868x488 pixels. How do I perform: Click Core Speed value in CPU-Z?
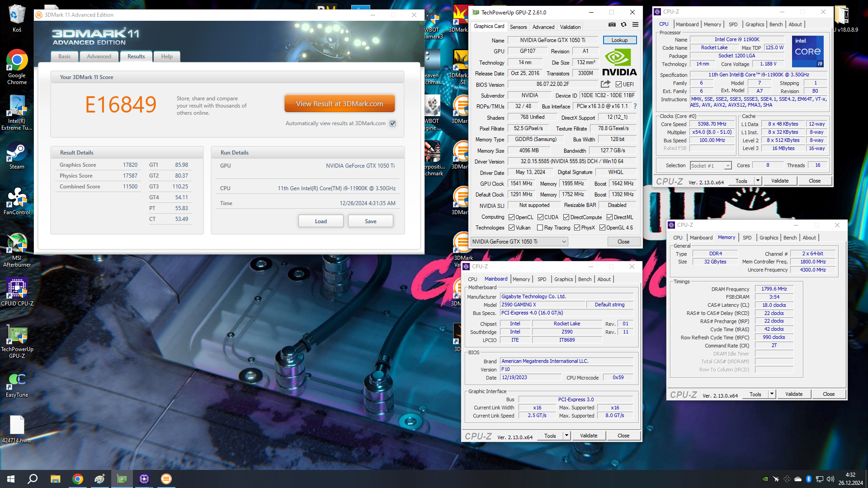[712, 124]
